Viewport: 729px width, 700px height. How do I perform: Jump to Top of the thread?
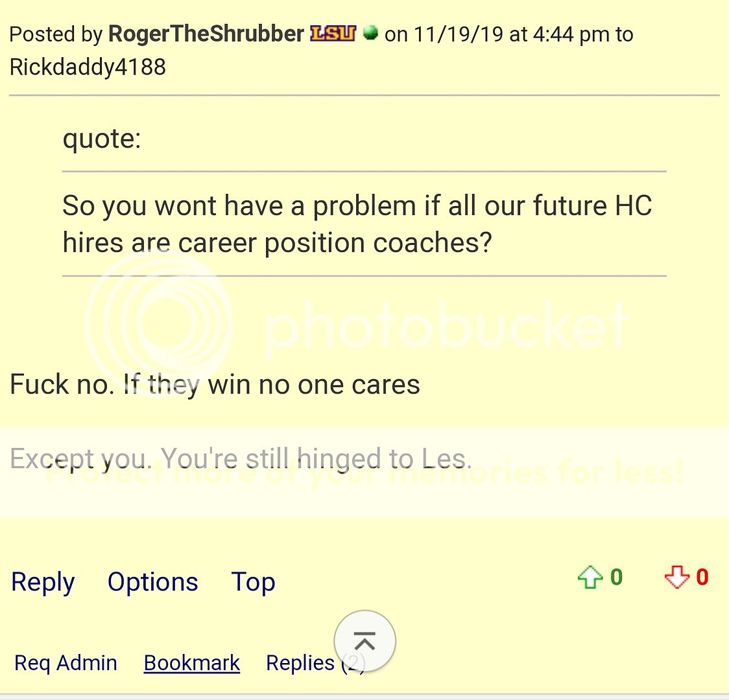pos(253,582)
